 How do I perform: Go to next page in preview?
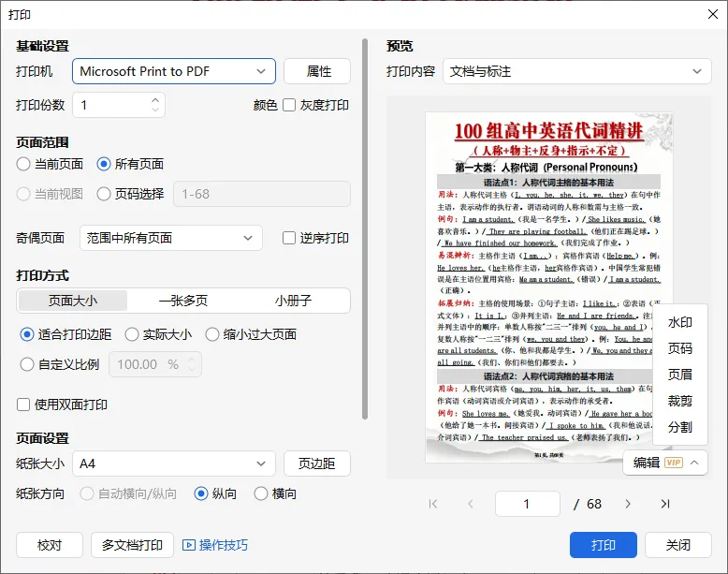pos(628,504)
